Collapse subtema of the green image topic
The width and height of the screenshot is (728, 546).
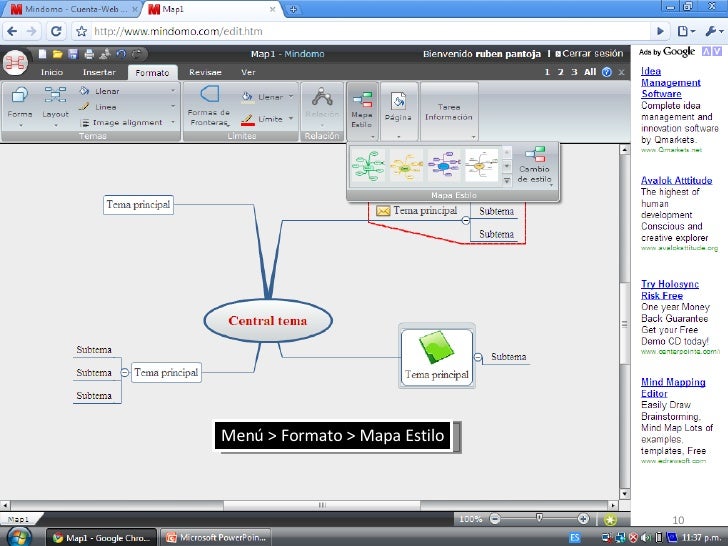(x=478, y=357)
